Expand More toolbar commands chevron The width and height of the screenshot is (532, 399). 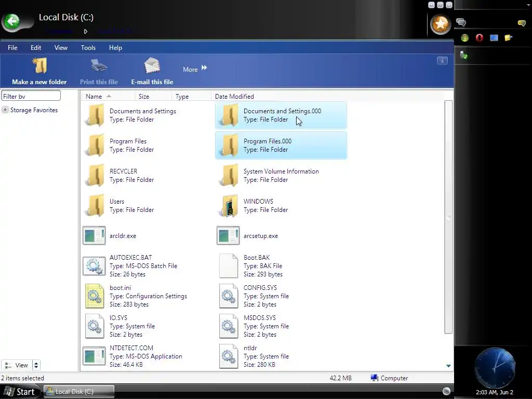pos(204,68)
